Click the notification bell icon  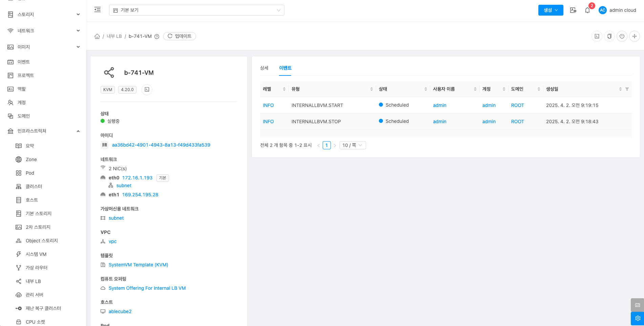pyautogui.click(x=587, y=10)
